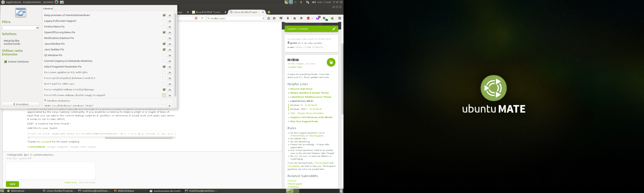This screenshot has width=644, height=193.
Task: Open the screenshot tool in top panel
Action: click(x=62, y=2)
